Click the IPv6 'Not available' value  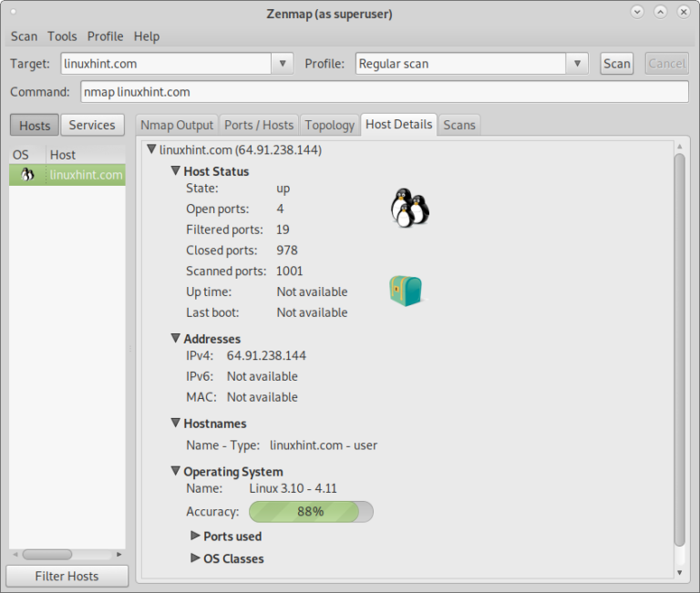tap(262, 376)
